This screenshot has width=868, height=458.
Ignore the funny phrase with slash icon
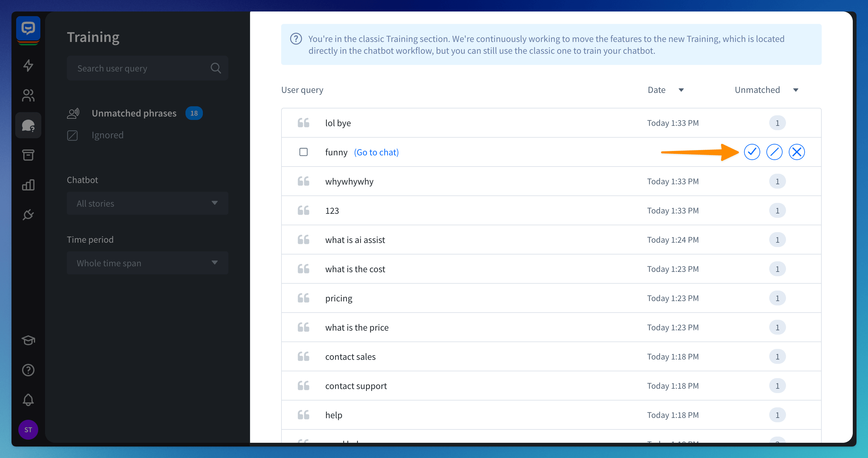774,152
